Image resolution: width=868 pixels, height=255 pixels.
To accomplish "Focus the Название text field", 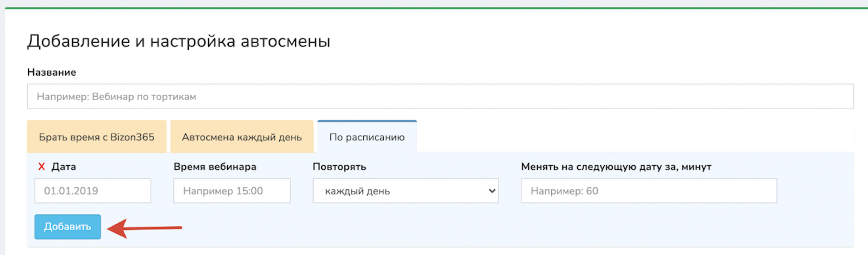I will pos(440,96).
